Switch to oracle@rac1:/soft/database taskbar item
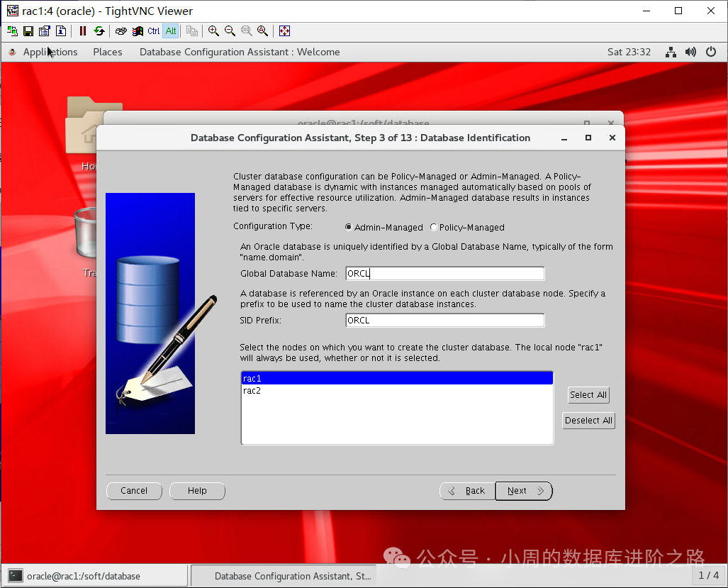The width and height of the screenshot is (728, 588). 95,576
